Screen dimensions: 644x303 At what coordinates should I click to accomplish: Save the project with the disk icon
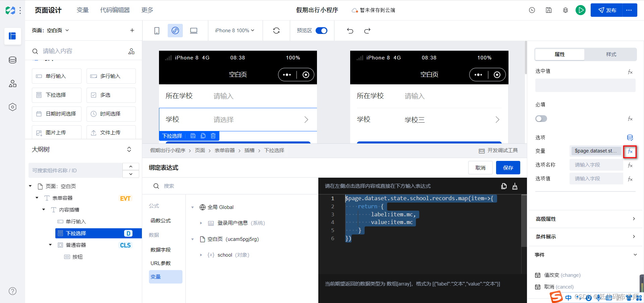(x=549, y=10)
